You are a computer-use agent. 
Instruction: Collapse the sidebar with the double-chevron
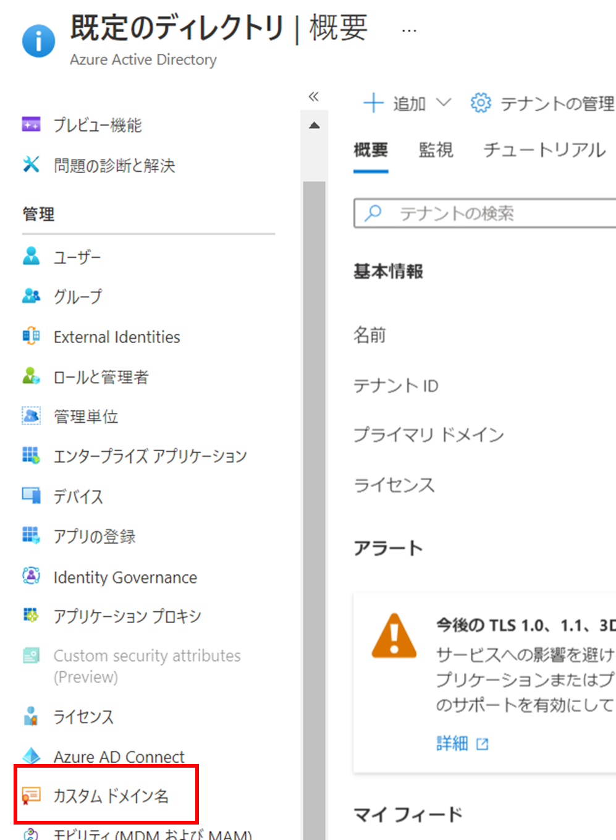(314, 96)
